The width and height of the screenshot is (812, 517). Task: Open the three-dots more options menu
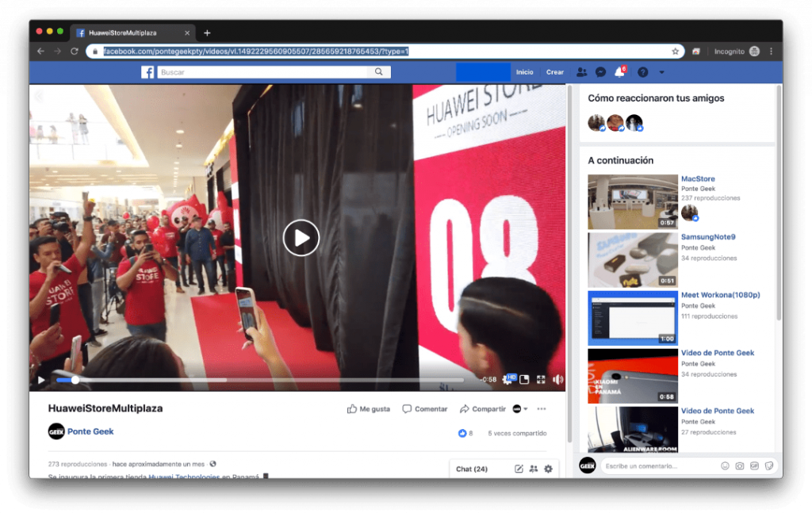coord(542,408)
